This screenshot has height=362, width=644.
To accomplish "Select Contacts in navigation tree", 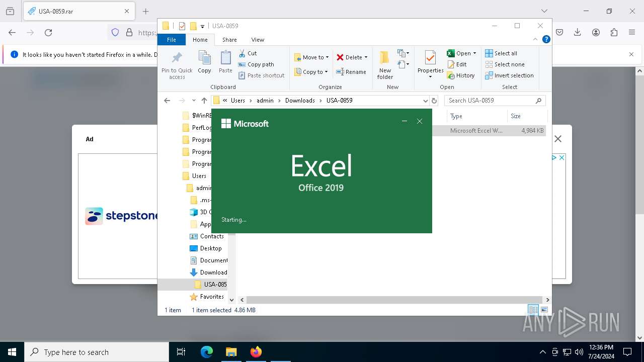I will [212, 236].
